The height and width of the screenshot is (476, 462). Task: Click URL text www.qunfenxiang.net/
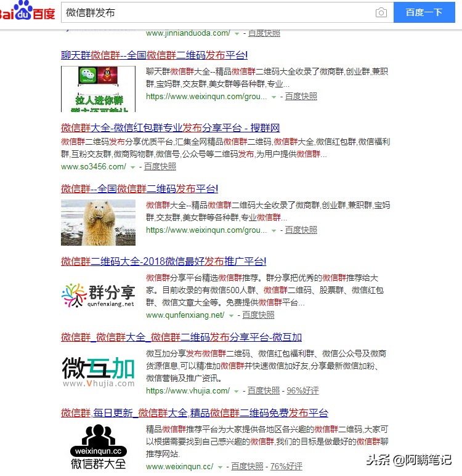[185, 315]
